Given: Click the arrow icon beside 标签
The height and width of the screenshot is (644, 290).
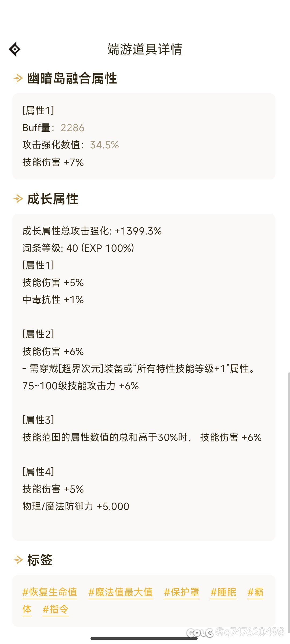Looking at the screenshot, I should click(18, 560).
